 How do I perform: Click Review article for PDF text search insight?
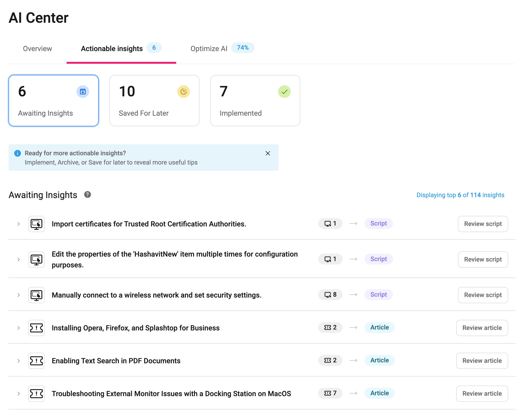click(482, 361)
